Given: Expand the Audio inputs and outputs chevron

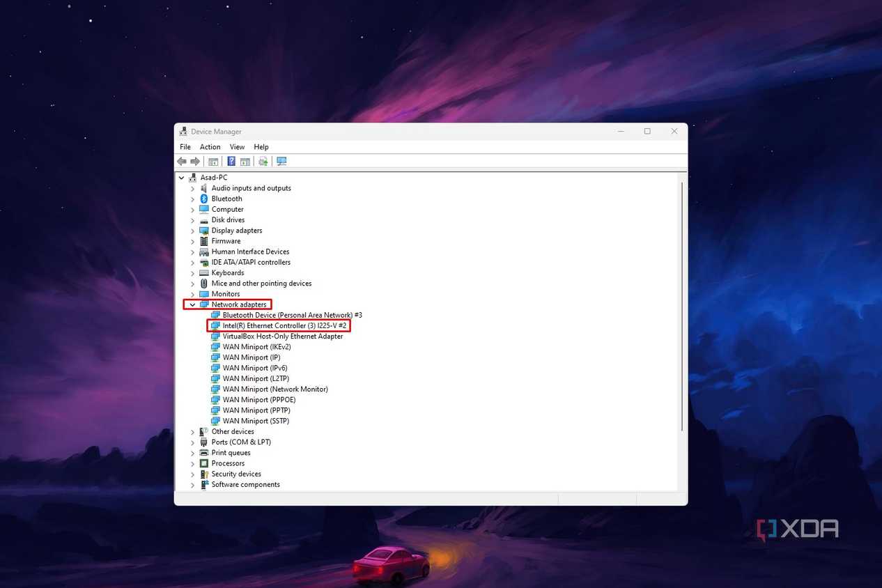Looking at the screenshot, I should click(x=193, y=188).
